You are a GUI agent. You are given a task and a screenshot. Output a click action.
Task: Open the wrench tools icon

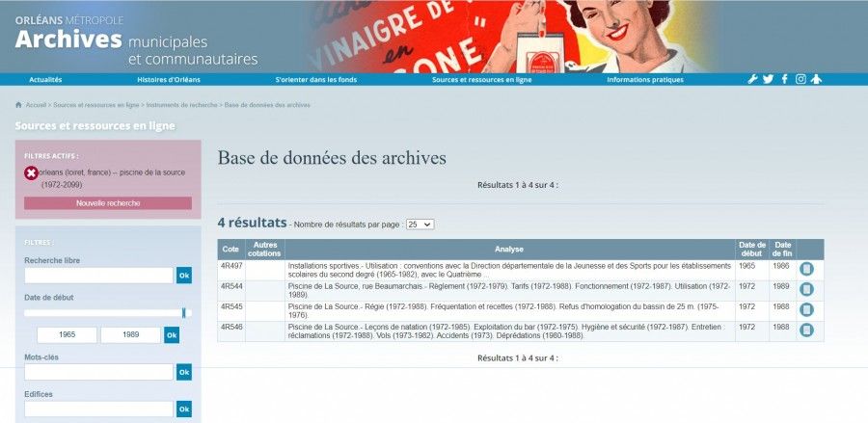tap(752, 79)
